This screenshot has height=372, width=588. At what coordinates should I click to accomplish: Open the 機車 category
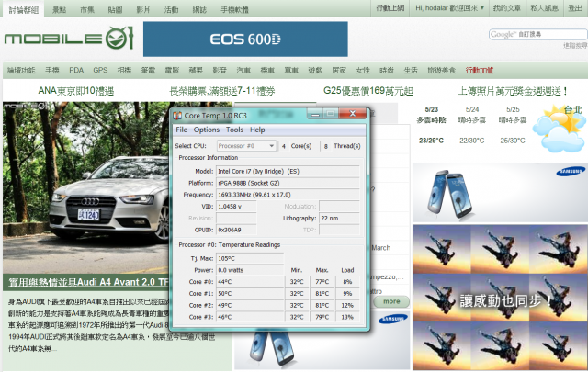point(267,70)
